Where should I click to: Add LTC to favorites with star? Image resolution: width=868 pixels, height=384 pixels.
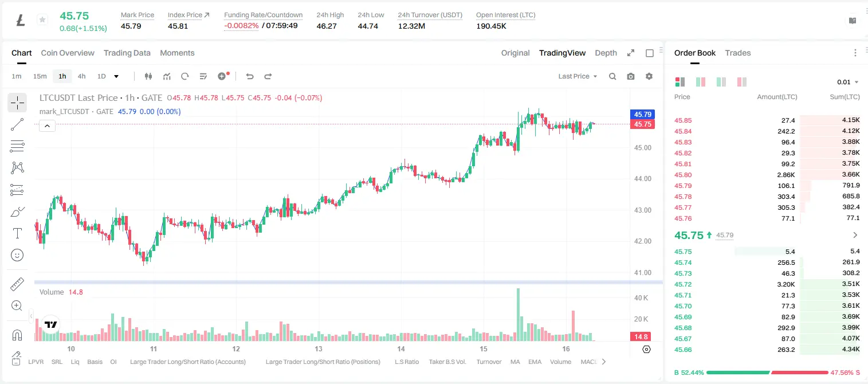42,20
